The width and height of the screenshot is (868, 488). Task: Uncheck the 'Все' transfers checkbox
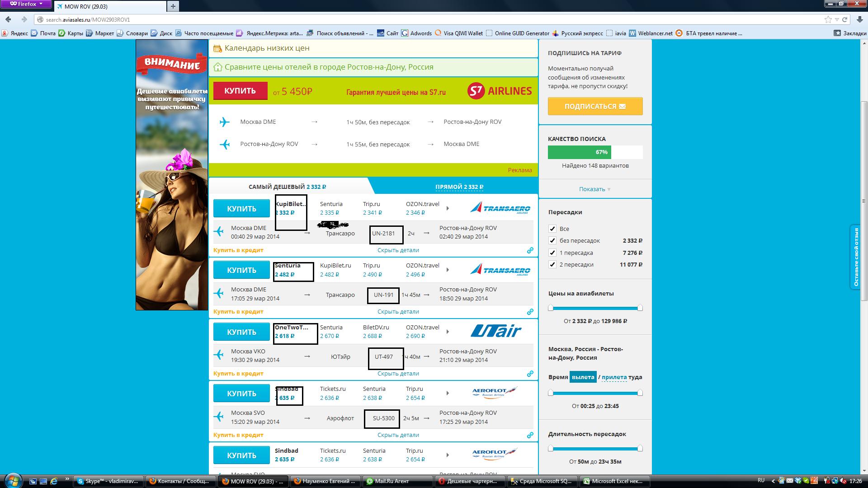coord(552,229)
